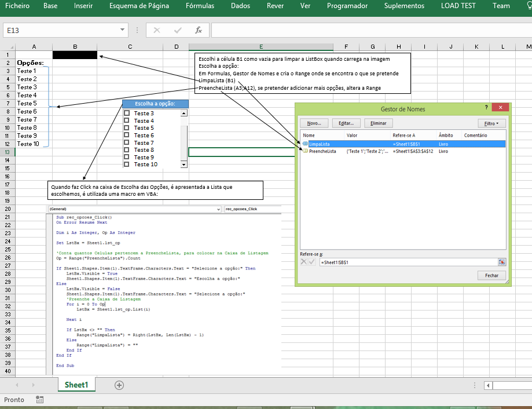Screen dimensions: 532x409
Task: Click the PreencheLista name icon
Action: click(x=305, y=151)
